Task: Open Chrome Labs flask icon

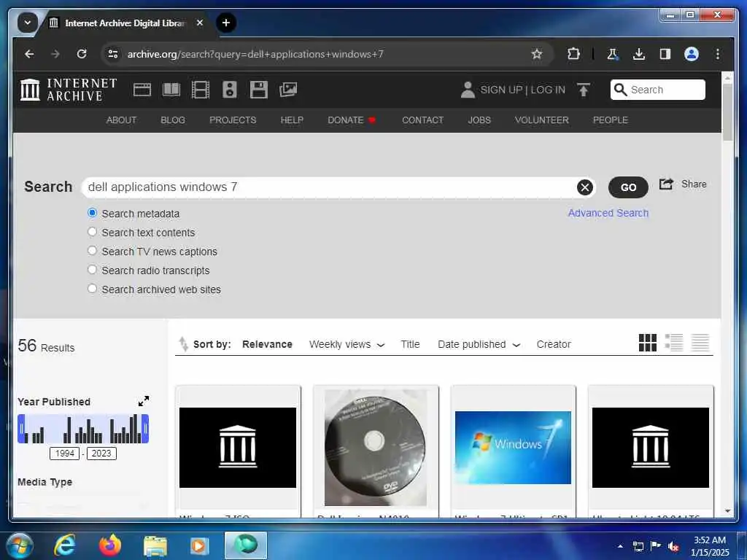Action: [612, 54]
